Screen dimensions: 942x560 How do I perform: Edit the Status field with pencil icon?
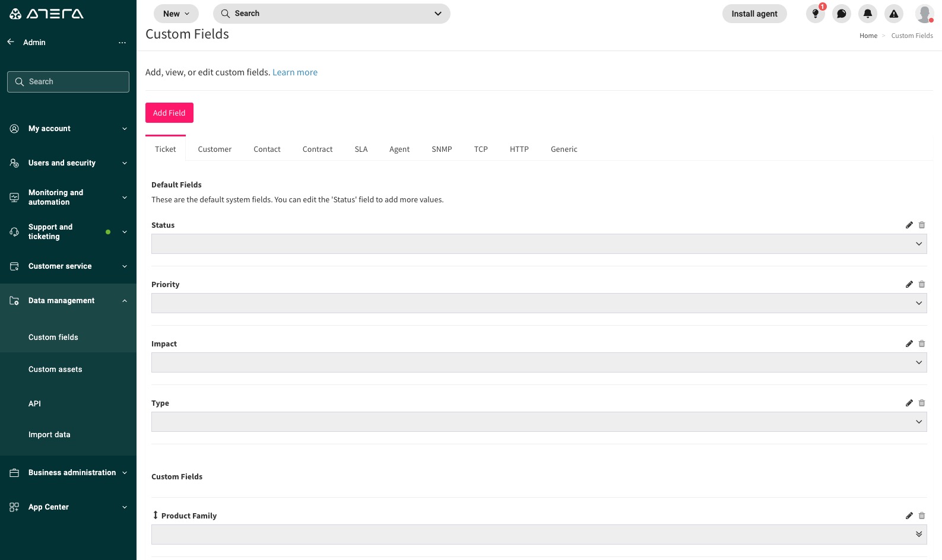909,225
